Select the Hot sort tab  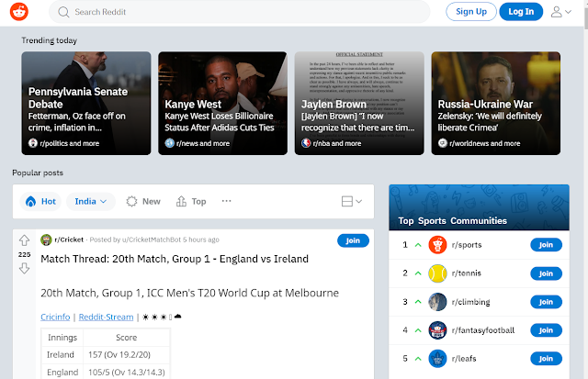(40, 202)
